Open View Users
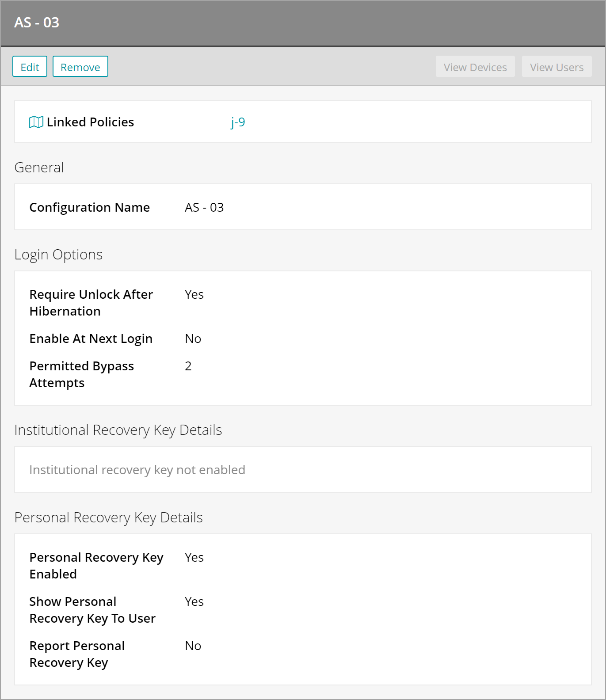Image resolution: width=606 pixels, height=700 pixels. pyautogui.click(x=556, y=67)
